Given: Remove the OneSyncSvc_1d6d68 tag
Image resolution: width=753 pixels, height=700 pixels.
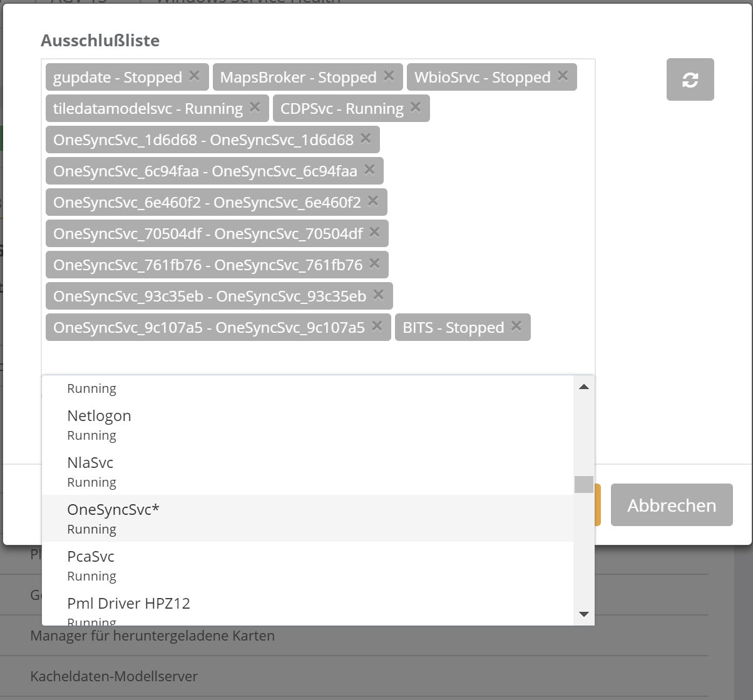Looking at the screenshot, I should pyautogui.click(x=366, y=138).
